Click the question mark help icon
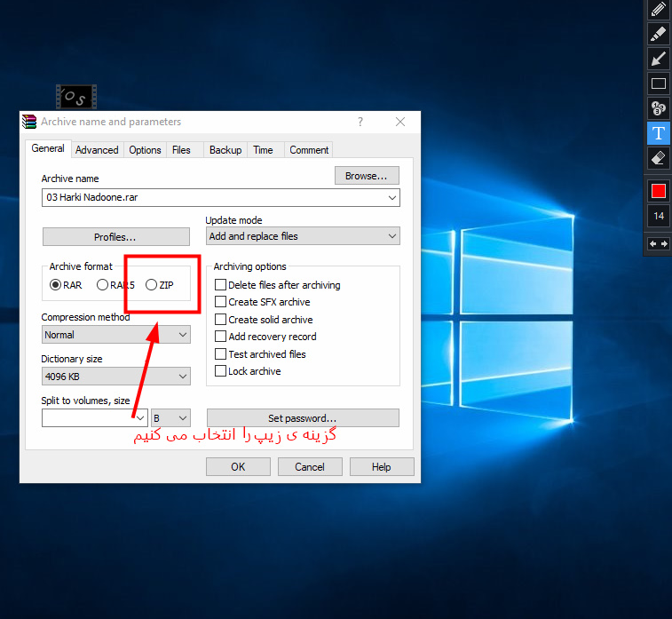 click(x=360, y=122)
